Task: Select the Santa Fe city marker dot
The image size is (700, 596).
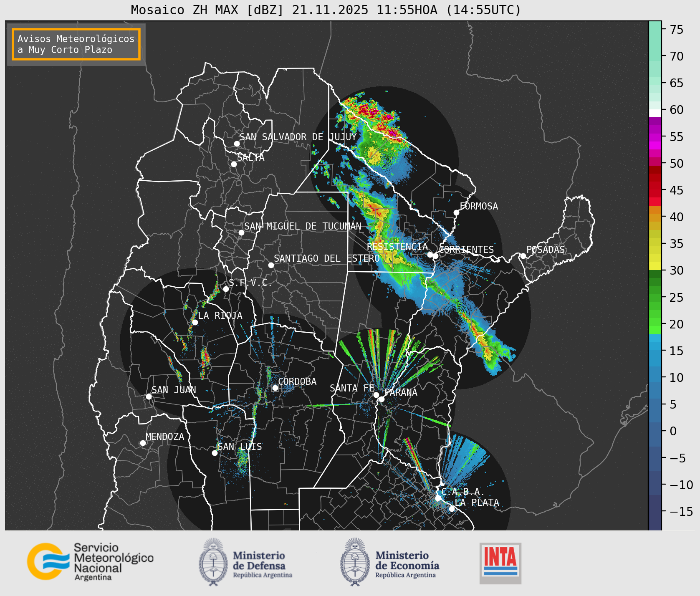Action: pyautogui.click(x=376, y=395)
